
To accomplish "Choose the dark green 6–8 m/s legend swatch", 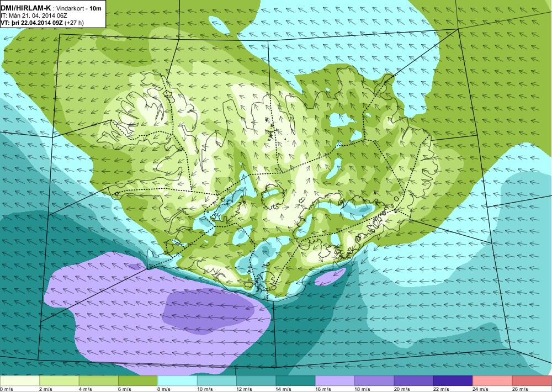I will coord(138,381).
